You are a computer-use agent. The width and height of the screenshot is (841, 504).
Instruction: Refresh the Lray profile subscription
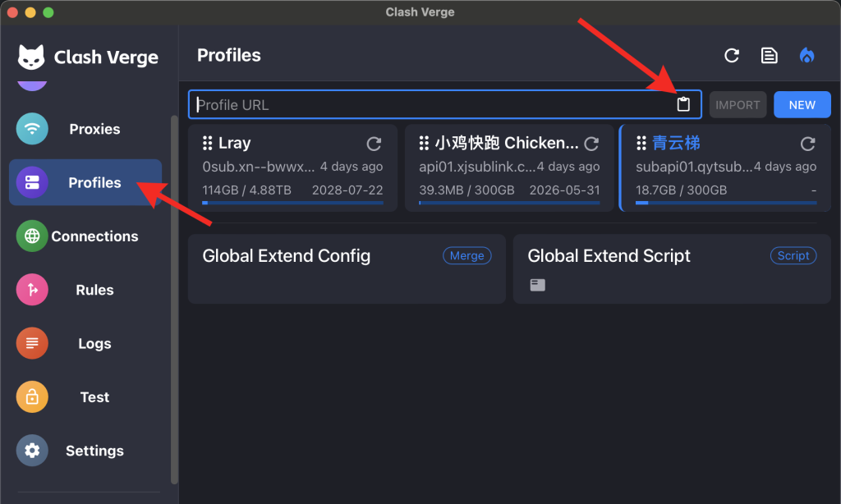[374, 144]
